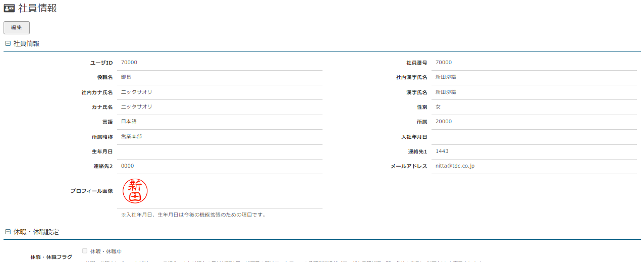Select the ユーザID value 70000
Viewport: 644px width, 262px height.
click(x=129, y=63)
